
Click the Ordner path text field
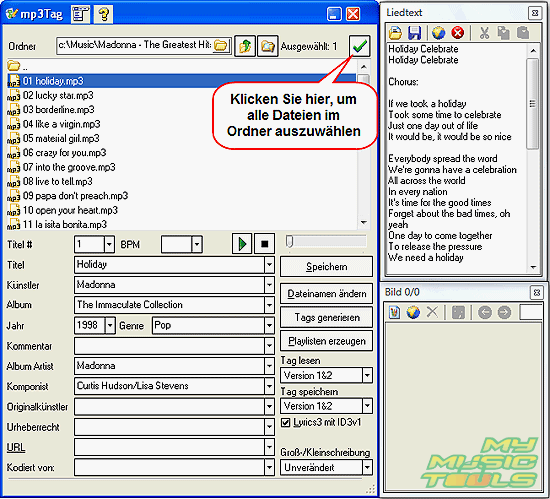pyautogui.click(x=135, y=45)
